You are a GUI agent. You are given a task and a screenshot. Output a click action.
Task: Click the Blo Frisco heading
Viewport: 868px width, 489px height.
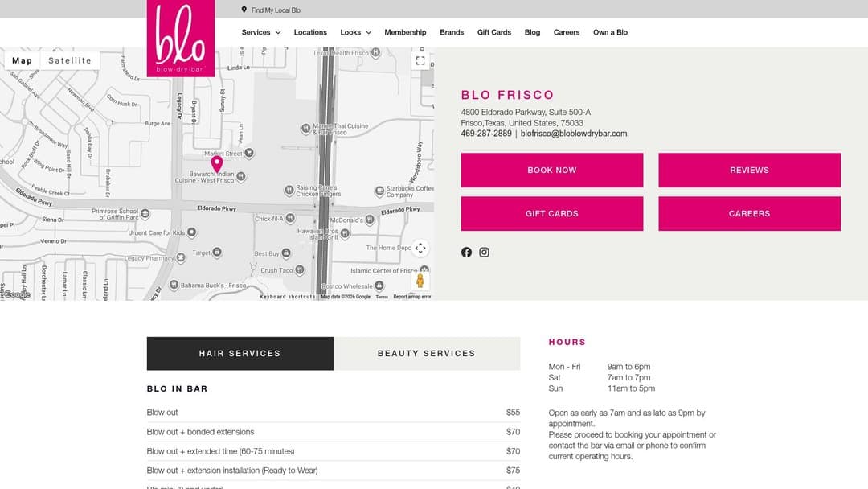click(507, 95)
